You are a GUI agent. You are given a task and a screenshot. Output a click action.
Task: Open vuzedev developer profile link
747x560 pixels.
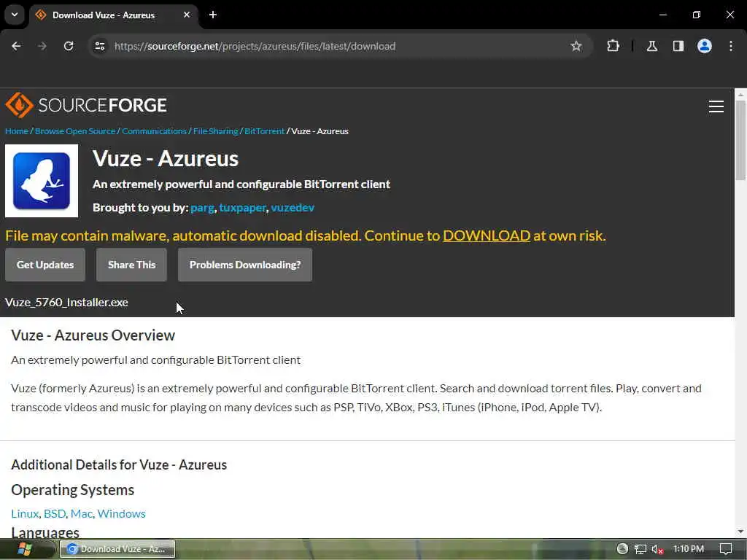(293, 208)
